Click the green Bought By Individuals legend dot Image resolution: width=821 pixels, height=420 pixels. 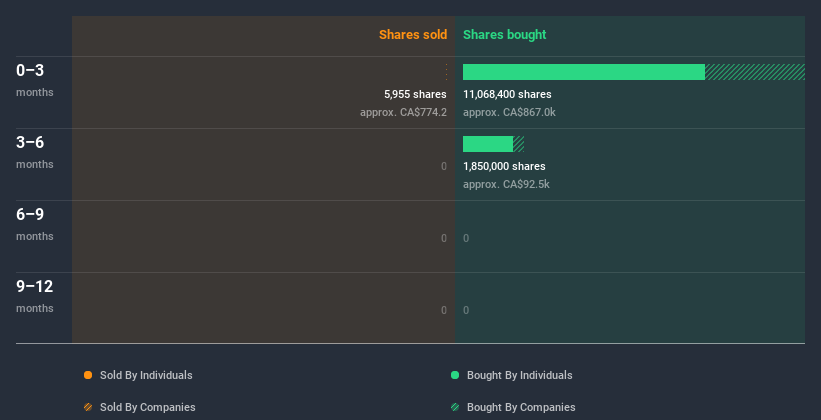pyautogui.click(x=455, y=375)
